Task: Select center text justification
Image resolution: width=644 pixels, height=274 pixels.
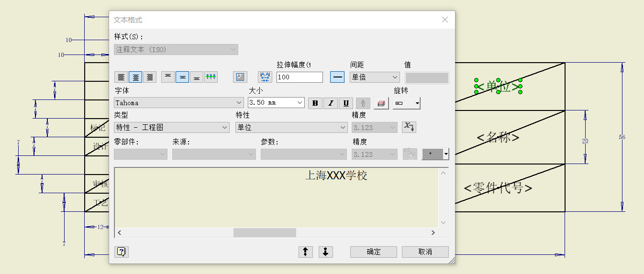Action: pos(136,77)
